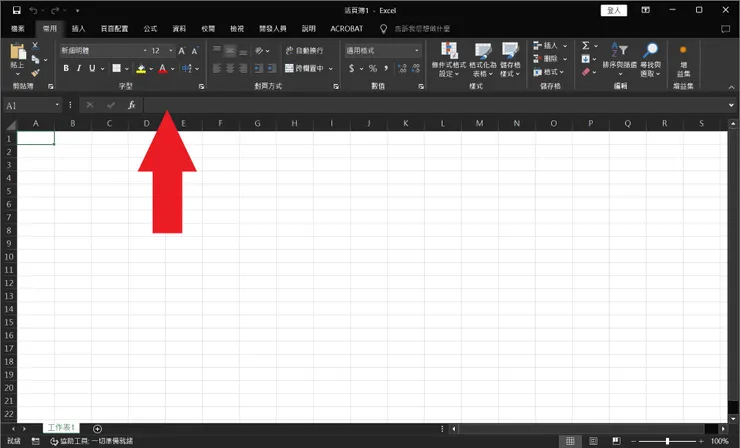Open the Find and Select menu
The width and height of the screenshot is (740, 448).
tap(650, 59)
